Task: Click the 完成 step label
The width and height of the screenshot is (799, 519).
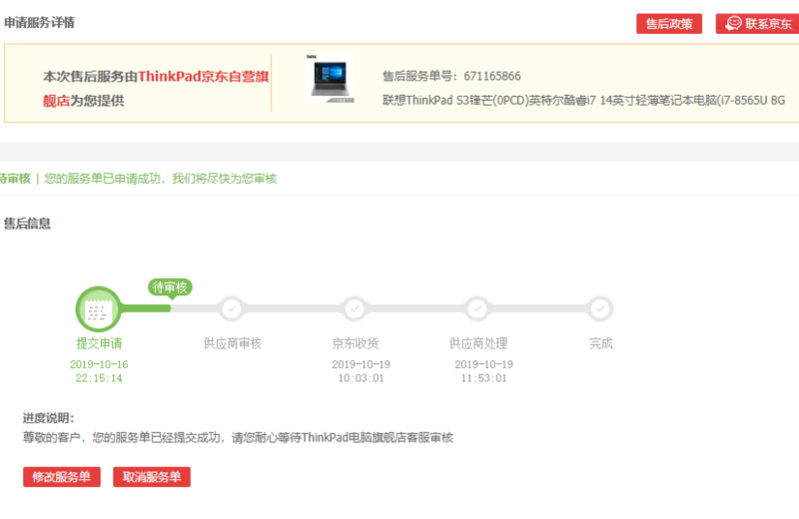Action: (601, 344)
